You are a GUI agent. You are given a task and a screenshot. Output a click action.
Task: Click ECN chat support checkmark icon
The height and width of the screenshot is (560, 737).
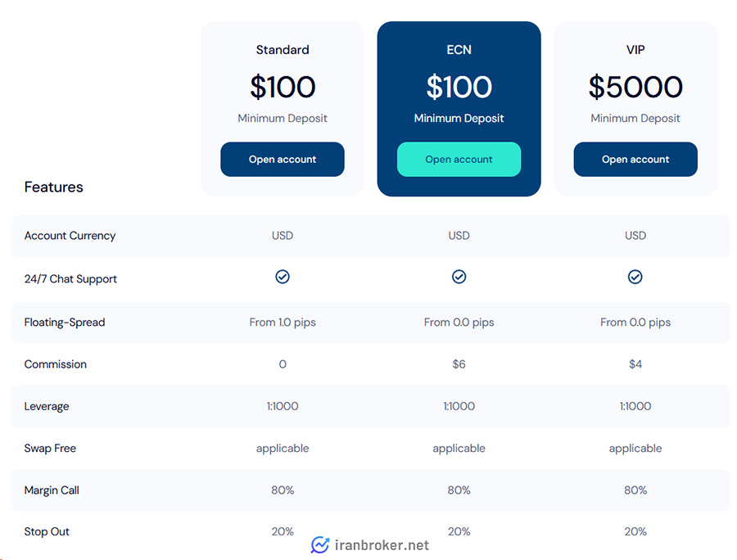[x=459, y=277]
